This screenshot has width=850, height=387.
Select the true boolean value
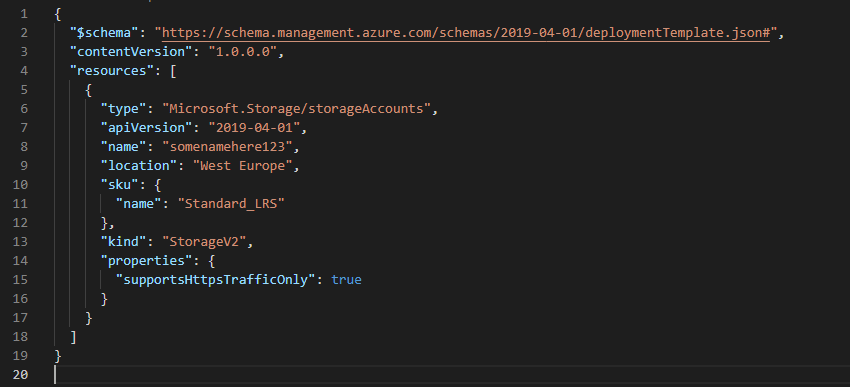346,280
